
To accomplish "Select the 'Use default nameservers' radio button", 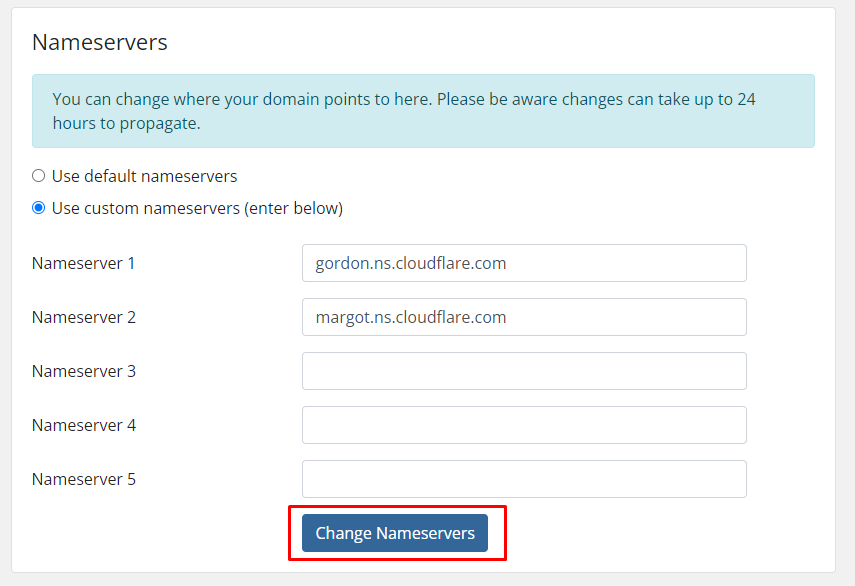I will coord(39,176).
